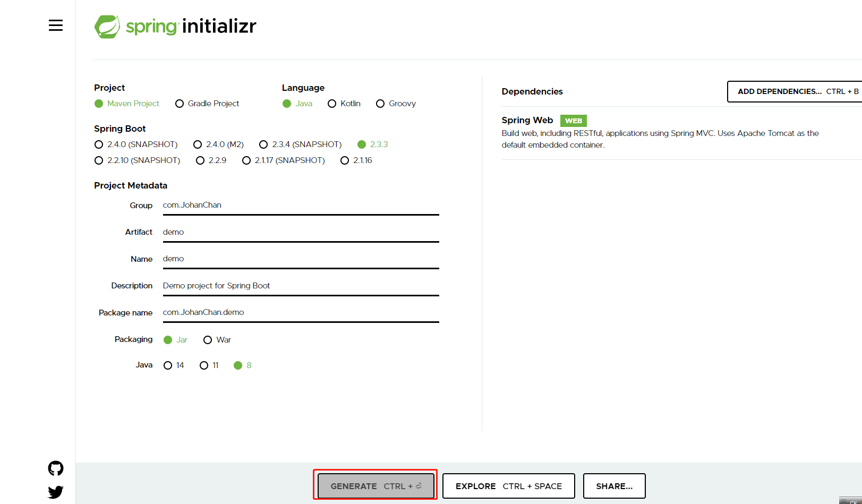Select Spring Boot 2.3.3
The width and height of the screenshot is (862, 504).
coord(373,144)
